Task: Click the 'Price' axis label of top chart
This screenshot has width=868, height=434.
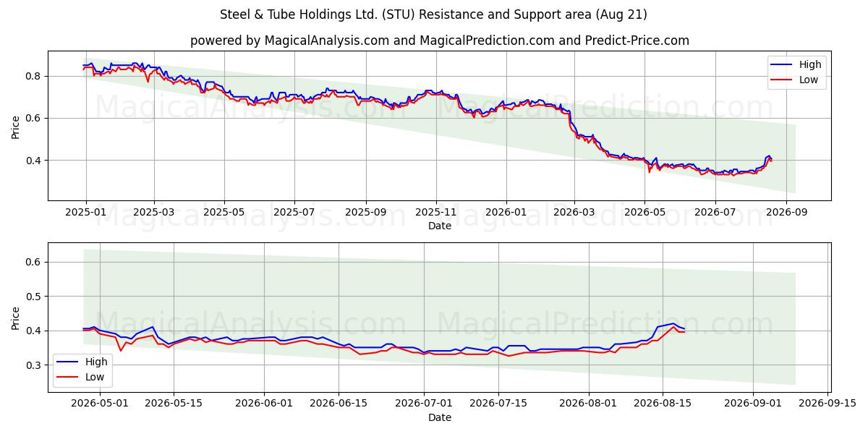Action: [16, 126]
